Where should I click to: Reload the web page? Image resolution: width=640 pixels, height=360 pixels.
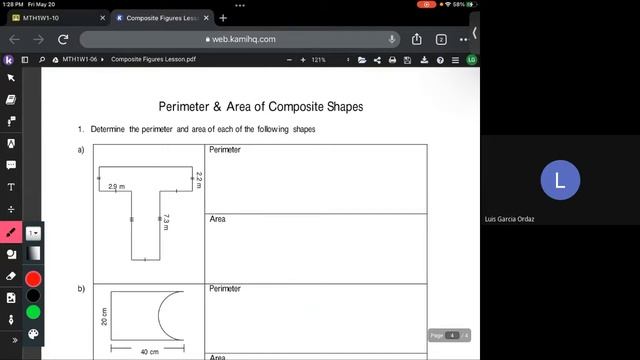click(63, 40)
